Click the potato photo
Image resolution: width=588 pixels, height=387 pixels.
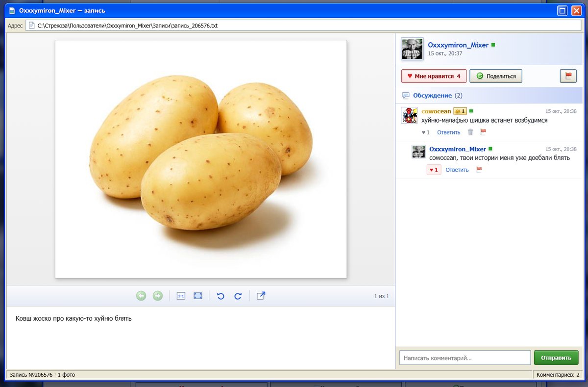click(201, 159)
